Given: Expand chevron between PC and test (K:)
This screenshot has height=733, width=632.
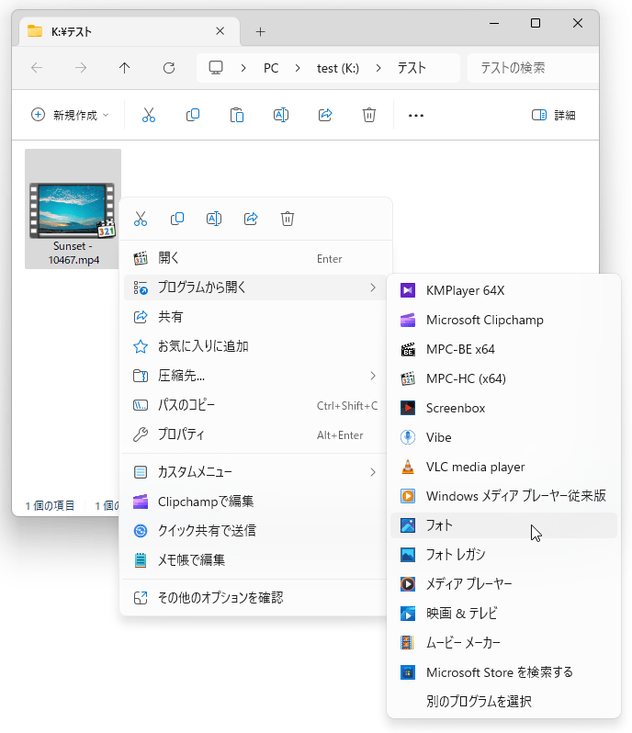Looking at the screenshot, I should (298, 68).
